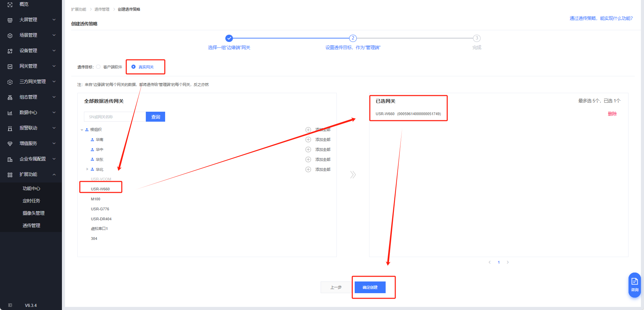Open the 咨询 consultation floating button
The image size is (644, 310).
pyautogui.click(x=635, y=285)
